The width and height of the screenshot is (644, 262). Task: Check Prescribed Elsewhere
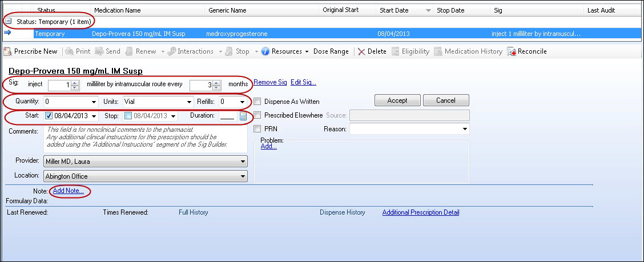pos(257,115)
